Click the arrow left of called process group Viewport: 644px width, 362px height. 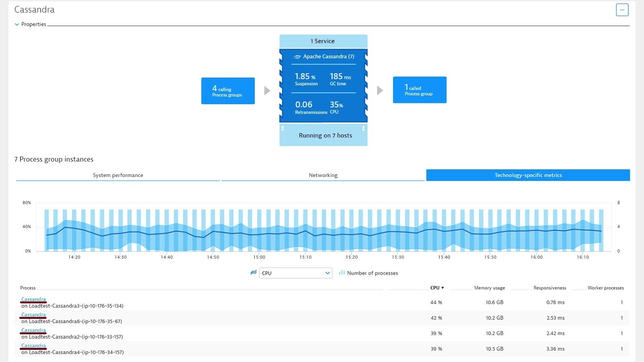[x=380, y=90]
